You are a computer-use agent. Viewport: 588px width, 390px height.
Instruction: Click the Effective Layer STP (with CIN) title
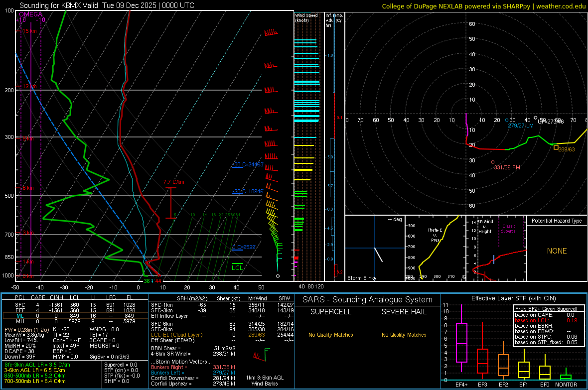point(513,298)
